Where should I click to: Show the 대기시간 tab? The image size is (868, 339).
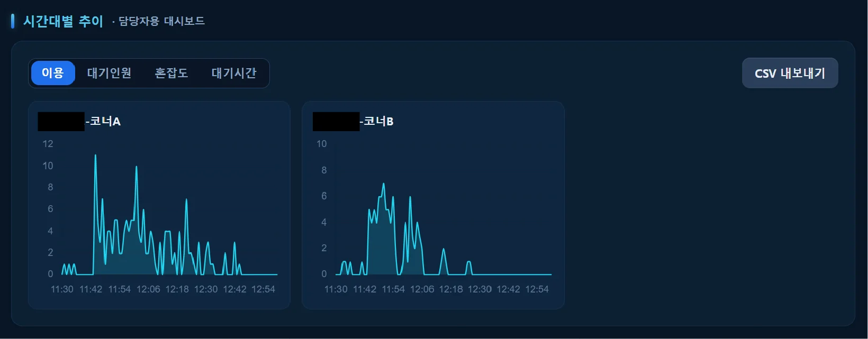tap(234, 73)
